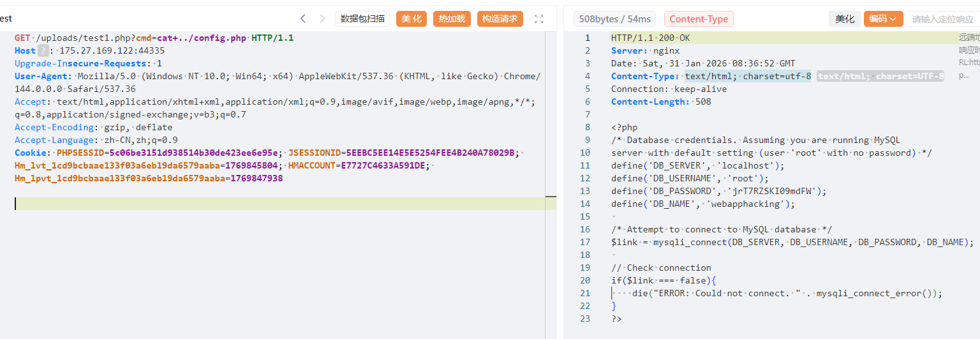This screenshot has width=980, height=339.
Task: Focus the 请输入定位响应 search field
Action: [942, 19]
